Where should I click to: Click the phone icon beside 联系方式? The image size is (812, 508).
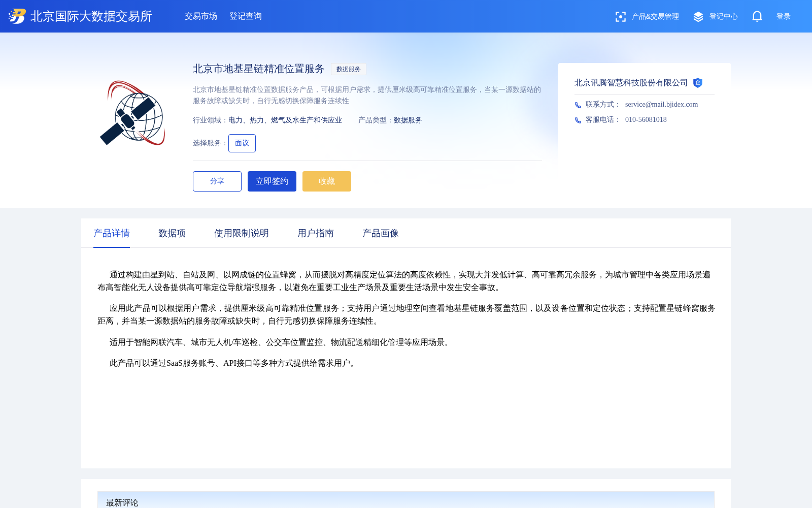578,105
